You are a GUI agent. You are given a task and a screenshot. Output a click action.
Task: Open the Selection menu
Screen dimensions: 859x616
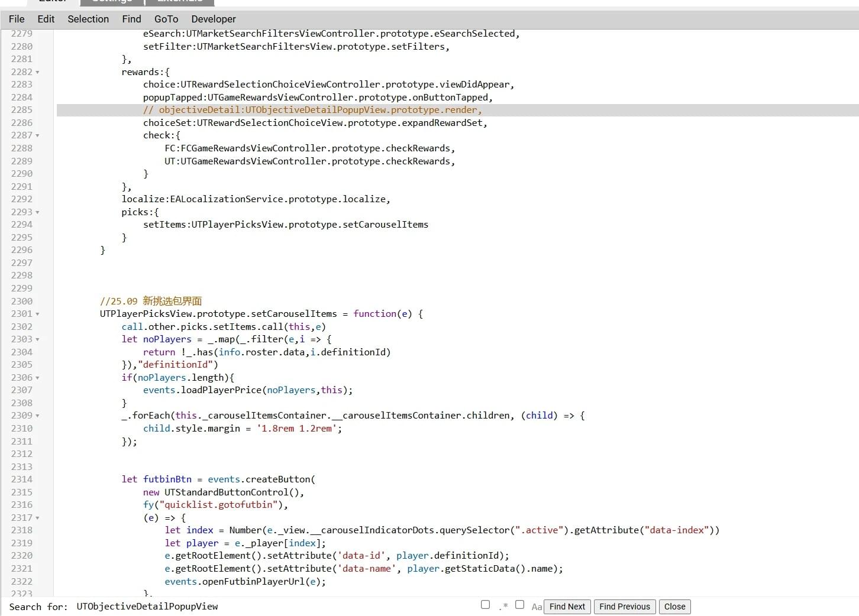[x=88, y=19]
